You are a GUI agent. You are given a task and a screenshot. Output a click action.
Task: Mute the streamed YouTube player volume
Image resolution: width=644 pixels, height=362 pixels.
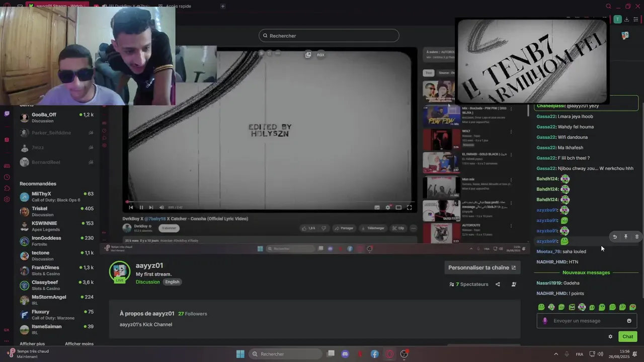(162, 207)
